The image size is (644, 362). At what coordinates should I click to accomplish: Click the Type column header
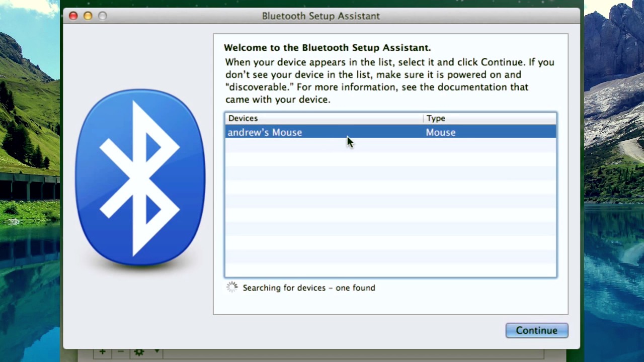[x=490, y=118]
